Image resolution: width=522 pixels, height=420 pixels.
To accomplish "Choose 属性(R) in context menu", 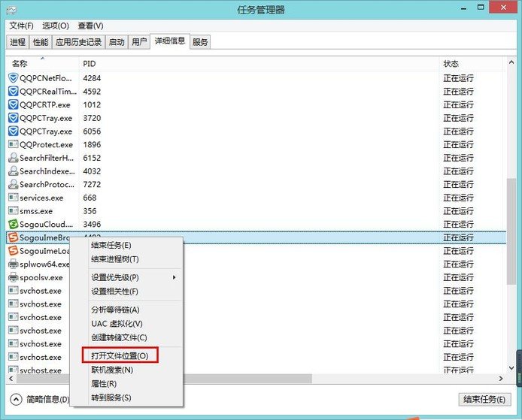I will (104, 384).
